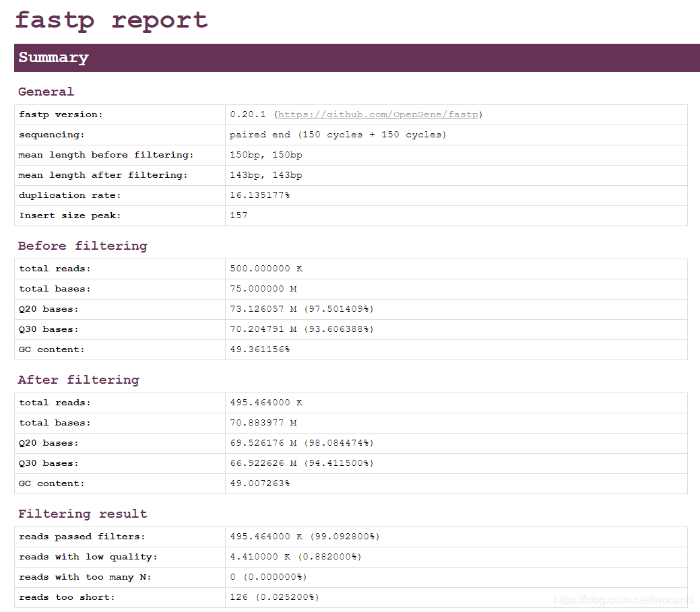This screenshot has height=612, width=700.
Task: Click the 'reads too short:' label
Action: (x=67, y=597)
